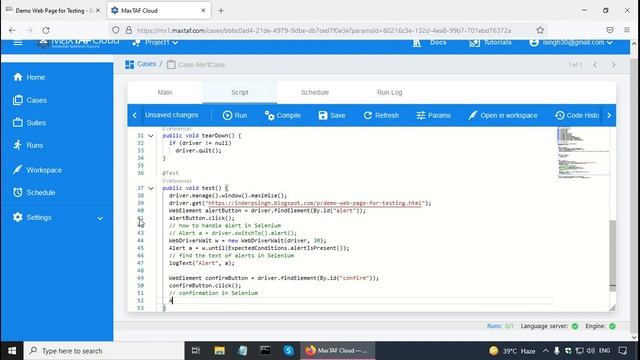Switch to the Run Log tab
The width and height of the screenshot is (640, 360).
point(389,92)
